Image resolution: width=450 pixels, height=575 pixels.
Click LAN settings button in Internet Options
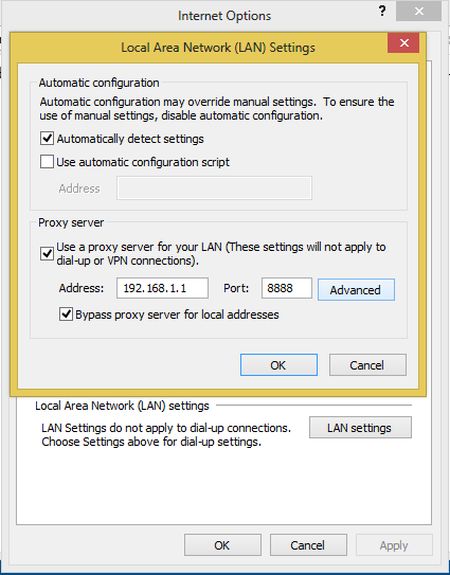(360, 428)
